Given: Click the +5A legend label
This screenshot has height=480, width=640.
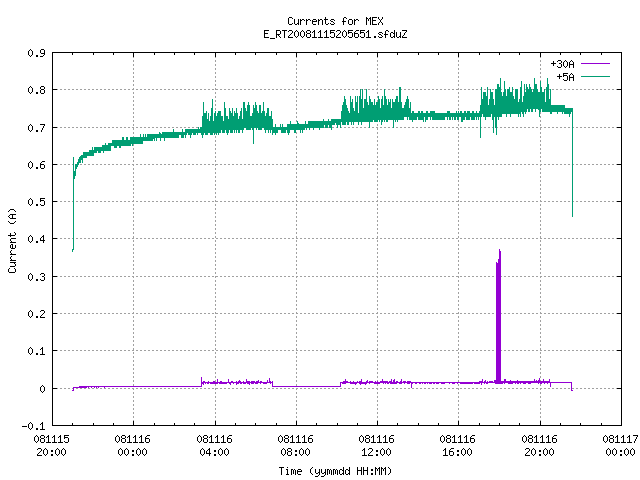Looking at the screenshot, I should pyautogui.click(x=565, y=77).
